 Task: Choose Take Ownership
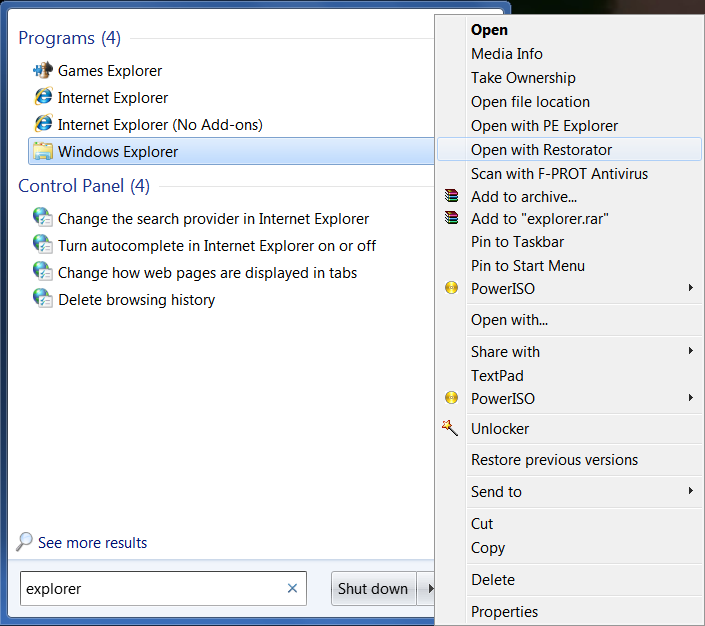(523, 78)
